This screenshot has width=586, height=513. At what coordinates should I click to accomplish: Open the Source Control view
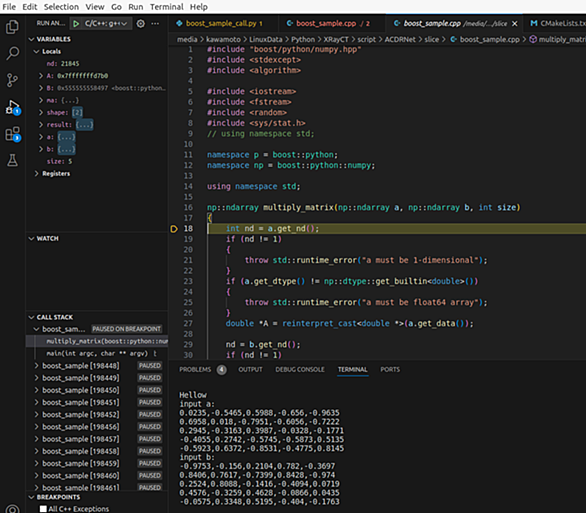[12, 80]
